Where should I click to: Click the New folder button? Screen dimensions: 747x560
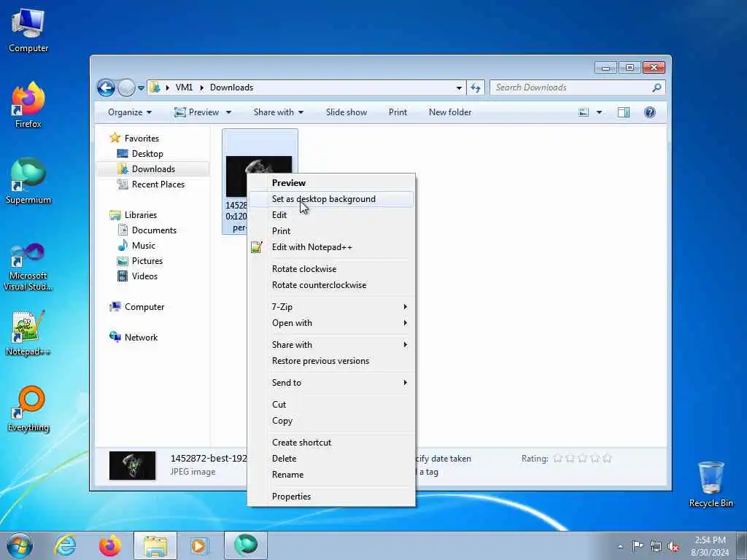point(450,112)
